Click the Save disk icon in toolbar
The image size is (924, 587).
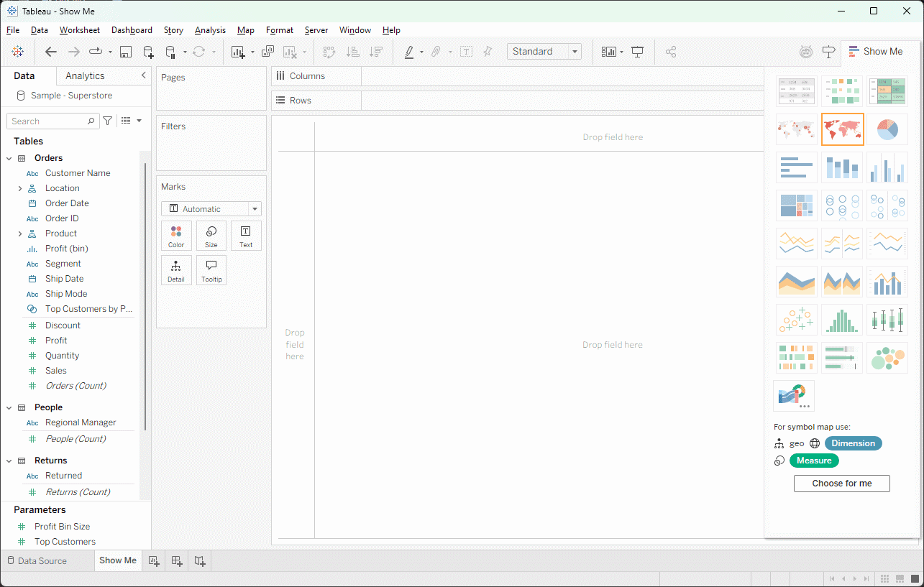[x=126, y=52]
